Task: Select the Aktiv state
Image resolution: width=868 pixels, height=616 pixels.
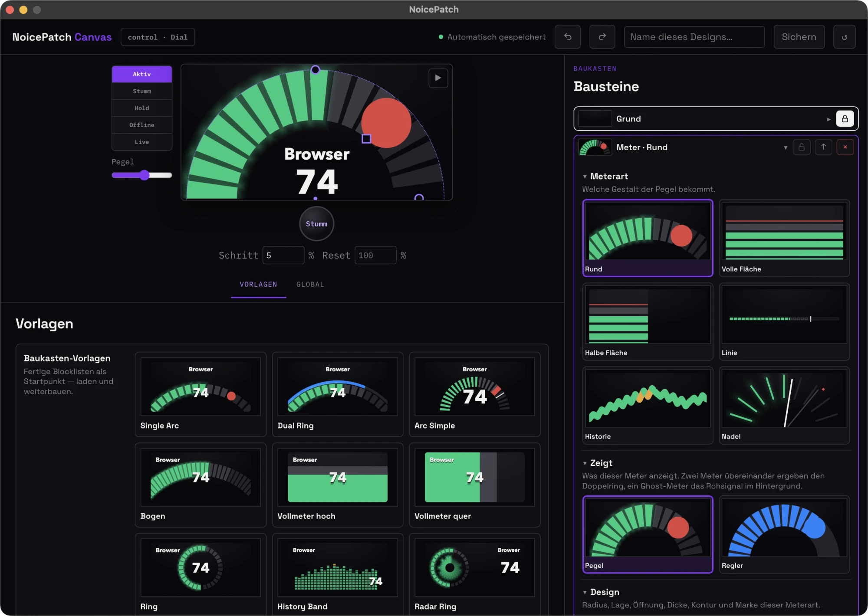Action: (x=142, y=74)
